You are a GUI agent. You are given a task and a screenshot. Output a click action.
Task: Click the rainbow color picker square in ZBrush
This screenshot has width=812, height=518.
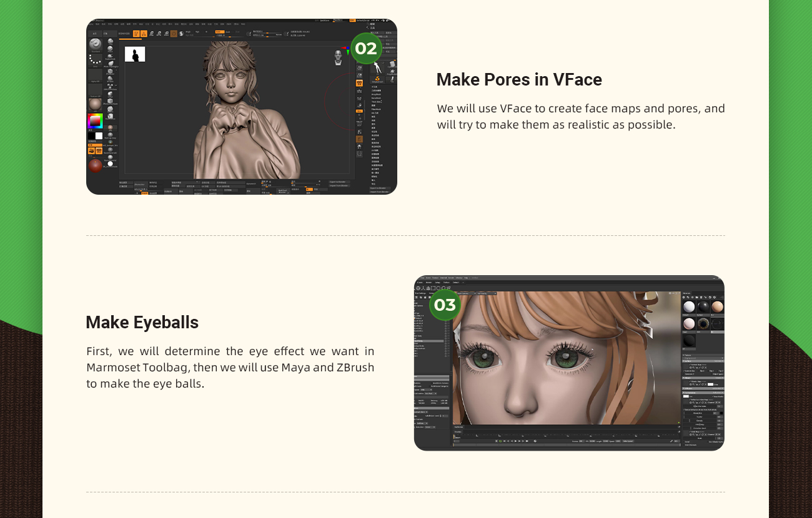95,120
